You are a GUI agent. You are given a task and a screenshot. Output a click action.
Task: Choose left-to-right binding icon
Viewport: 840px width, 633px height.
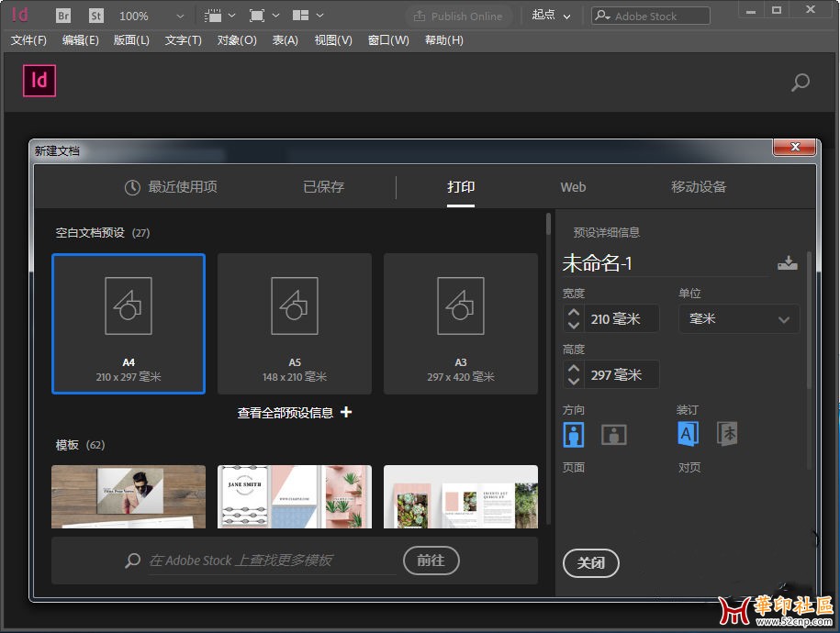[688, 434]
